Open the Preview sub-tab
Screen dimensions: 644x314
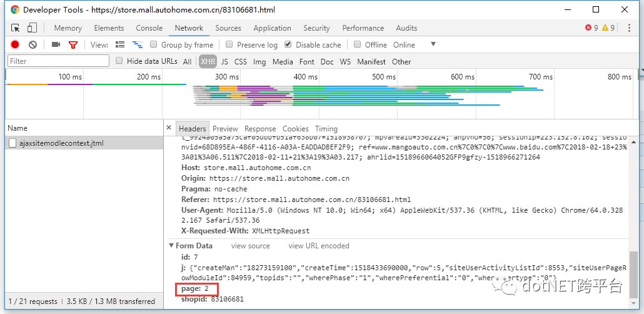tap(225, 129)
